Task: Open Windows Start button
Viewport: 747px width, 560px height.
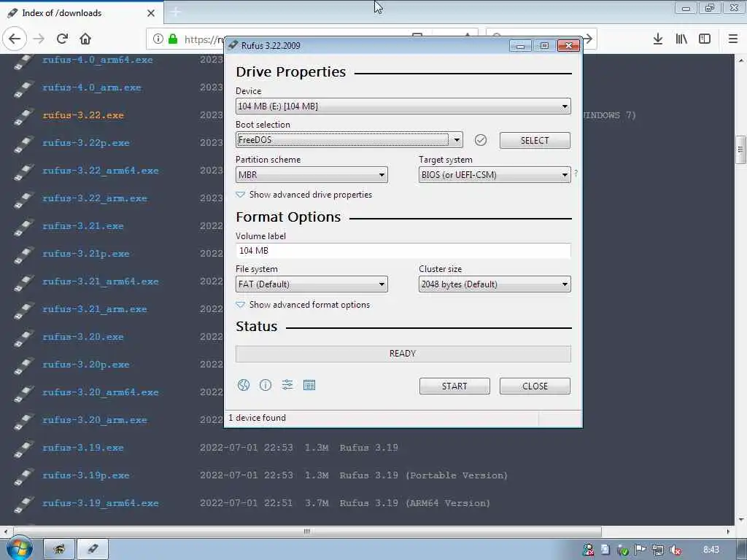Action: [19, 548]
